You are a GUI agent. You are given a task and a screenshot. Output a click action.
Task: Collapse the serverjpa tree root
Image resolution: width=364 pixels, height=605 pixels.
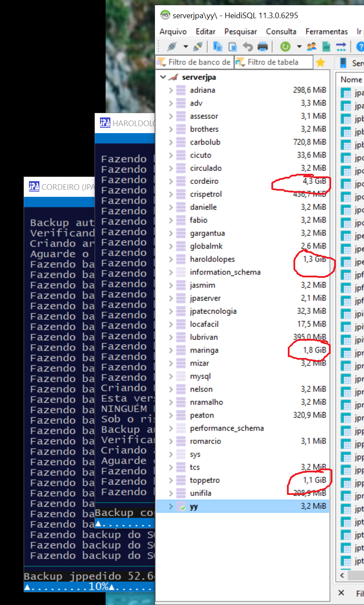[163, 77]
